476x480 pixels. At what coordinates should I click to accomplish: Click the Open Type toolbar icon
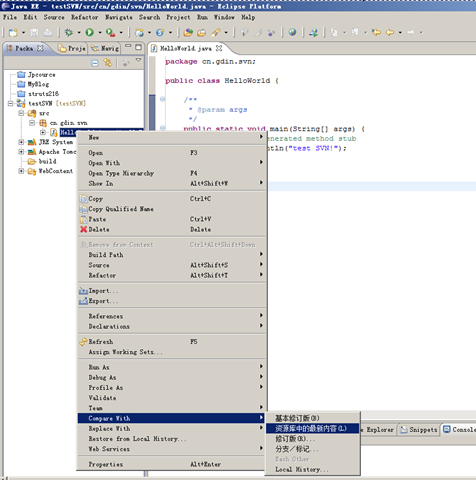pyautogui.click(x=188, y=32)
